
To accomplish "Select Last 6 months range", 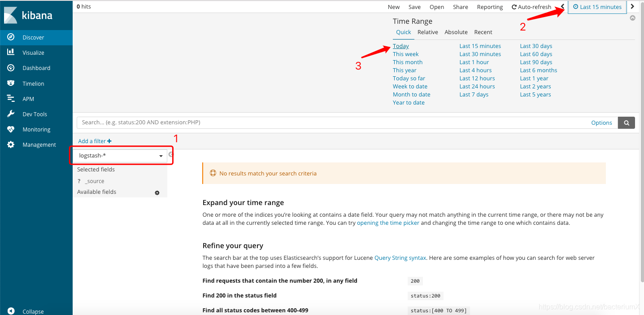I will (539, 70).
